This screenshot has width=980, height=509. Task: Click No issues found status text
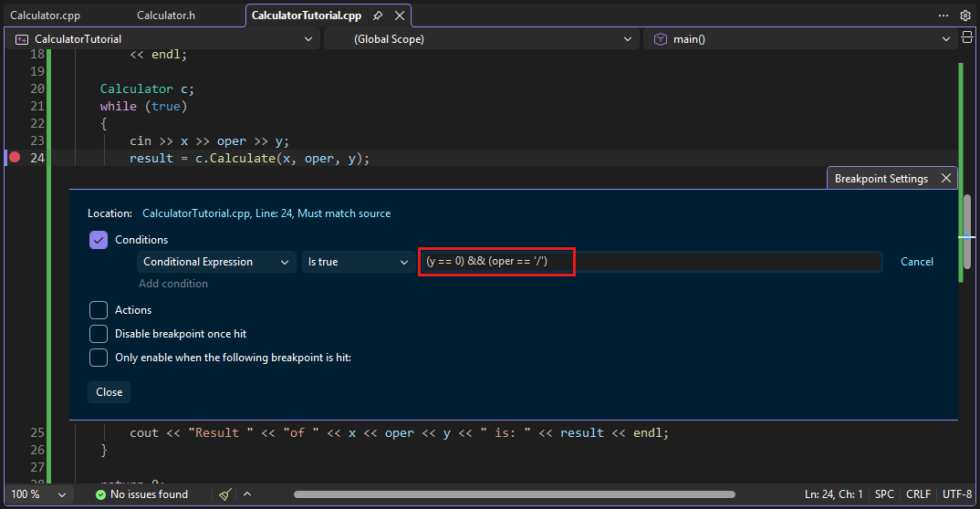click(x=149, y=494)
